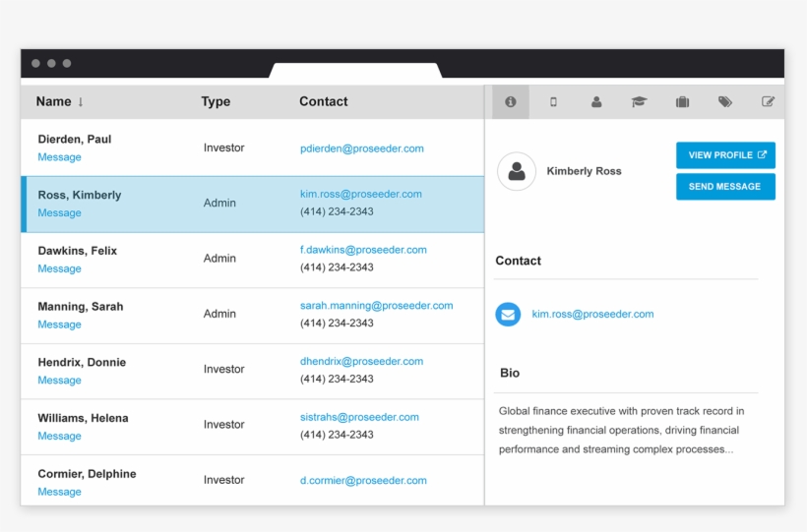Click Kimberly Ross avatar placeholder
This screenshot has width=807, height=532.
[x=517, y=171]
